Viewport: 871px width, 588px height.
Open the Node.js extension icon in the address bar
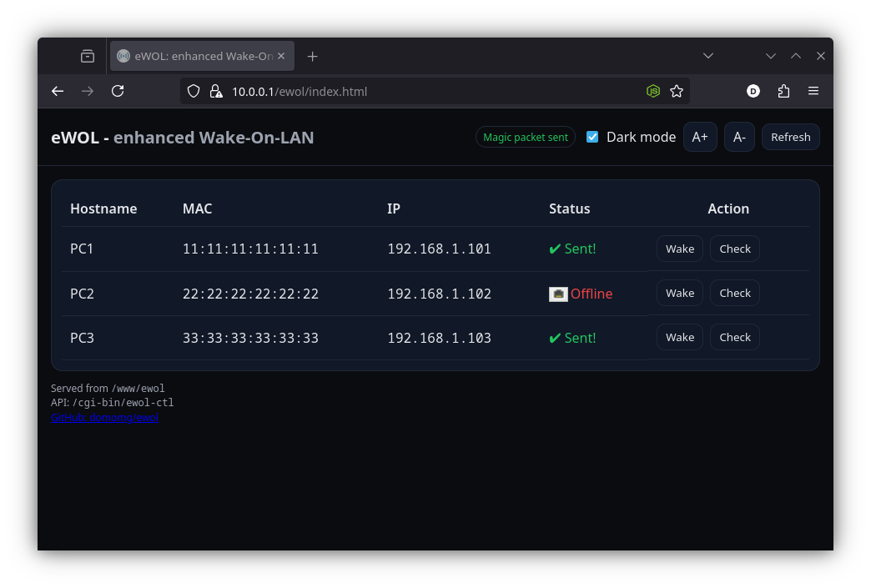[654, 91]
